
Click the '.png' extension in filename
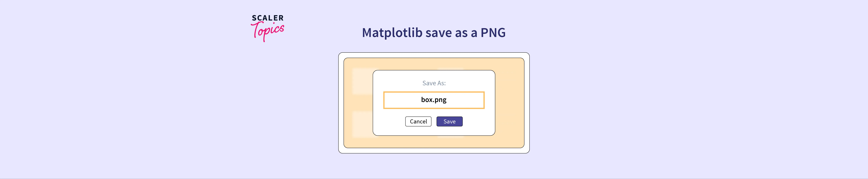click(x=440, y=100)
